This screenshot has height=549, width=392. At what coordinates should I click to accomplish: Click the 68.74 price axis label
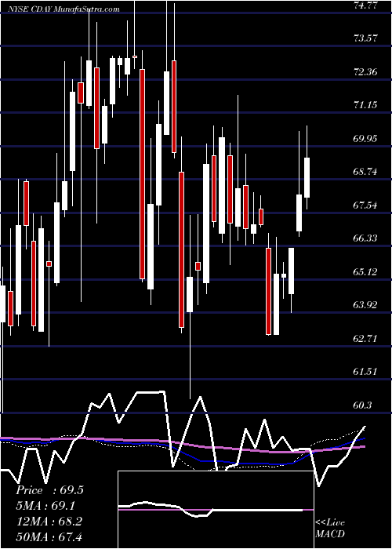coord(365,172)
